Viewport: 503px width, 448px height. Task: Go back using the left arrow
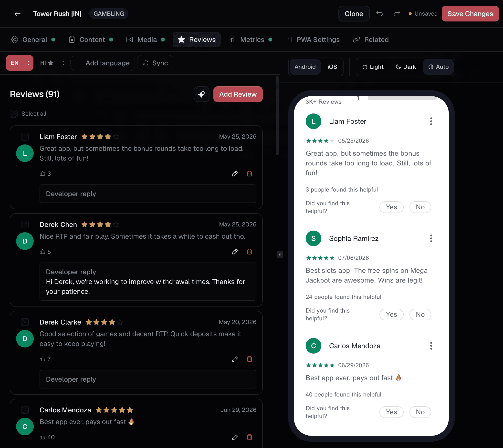click(18, 14)
